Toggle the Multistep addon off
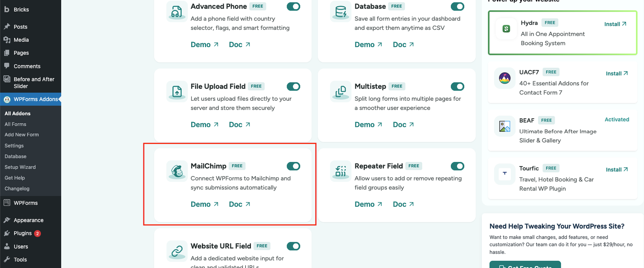The image size is (644, 268). point(457,87)
